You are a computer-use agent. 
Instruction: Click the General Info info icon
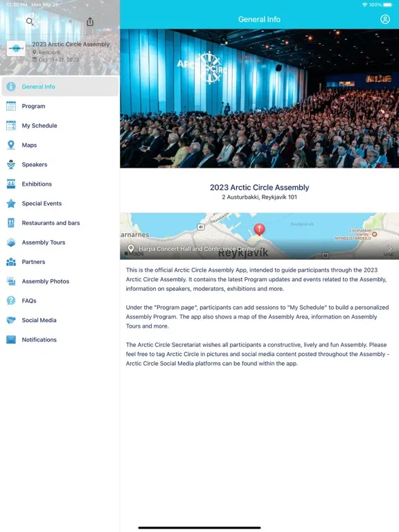[x=11, y=87]
